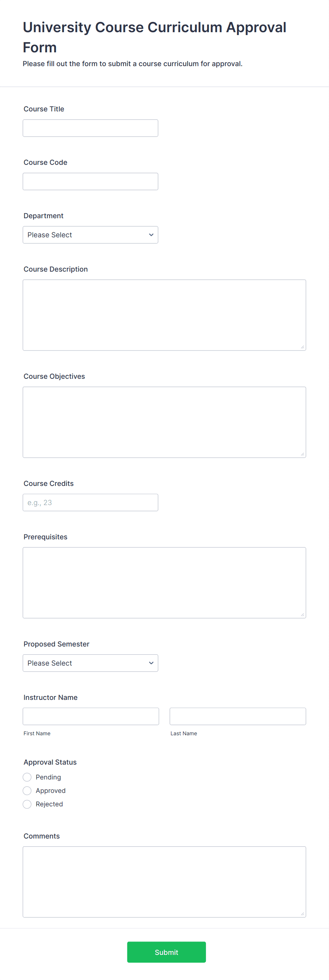Submit the curriculum approval form
This screenshot has height=980, width=329.
[x=166, y=952]
